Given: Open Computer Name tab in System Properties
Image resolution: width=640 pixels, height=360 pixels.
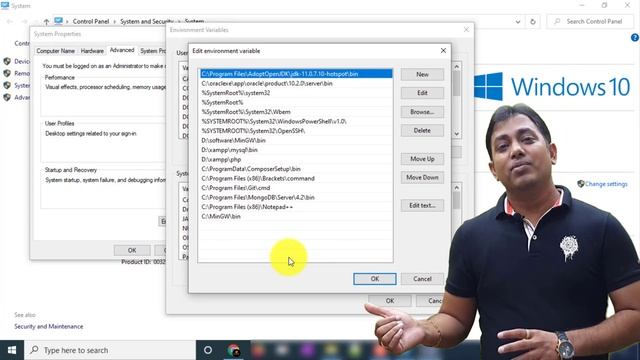Looking at the screenshot, I should tap(56, 51).
